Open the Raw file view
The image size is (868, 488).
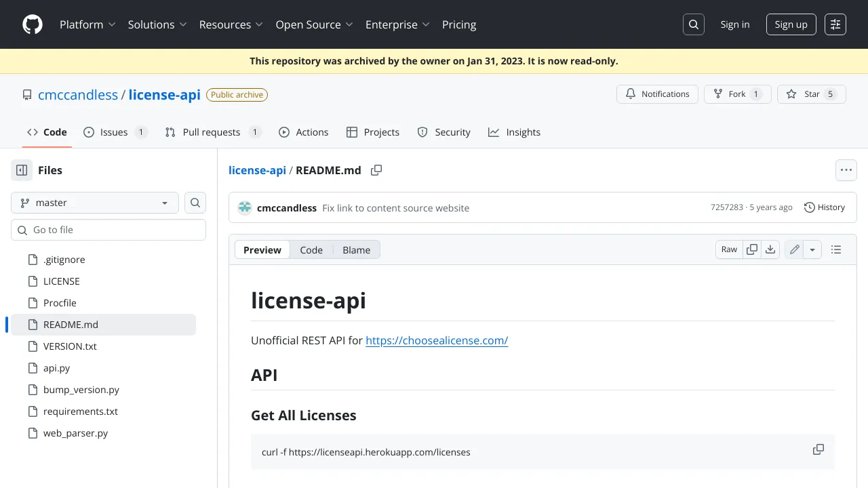click(729, 249)
